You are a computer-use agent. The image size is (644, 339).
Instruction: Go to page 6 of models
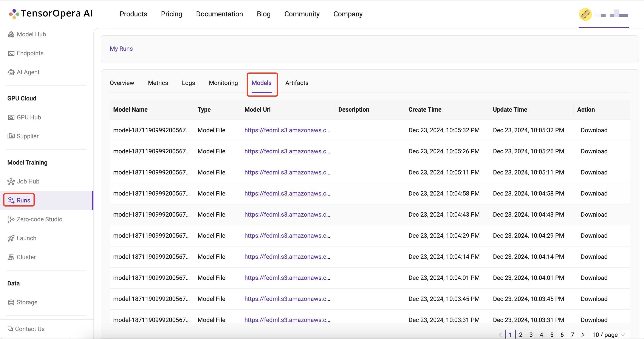[x=562, y=334]
